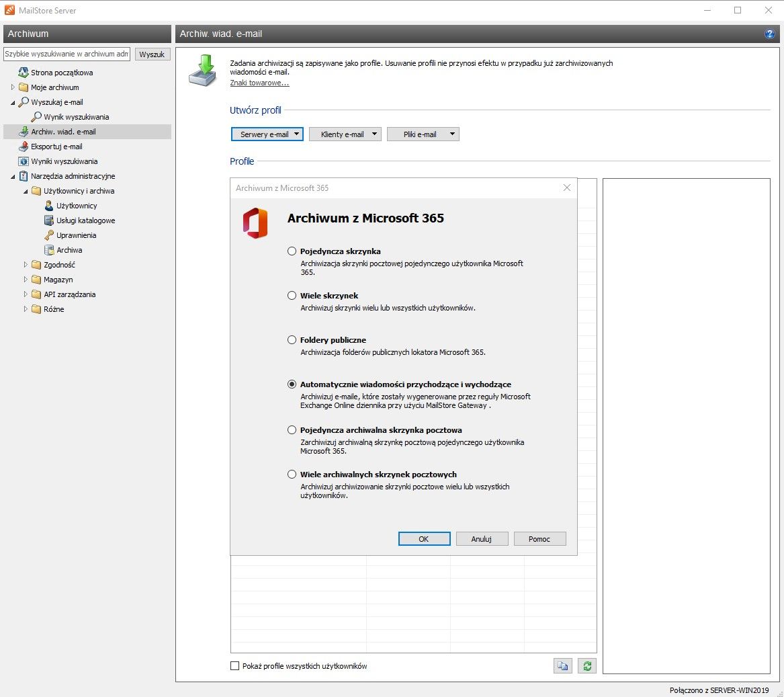784x697 pixels.
Task: Collapse the Wyszukaj e-mail tree node
Action: tap(13, 103)
